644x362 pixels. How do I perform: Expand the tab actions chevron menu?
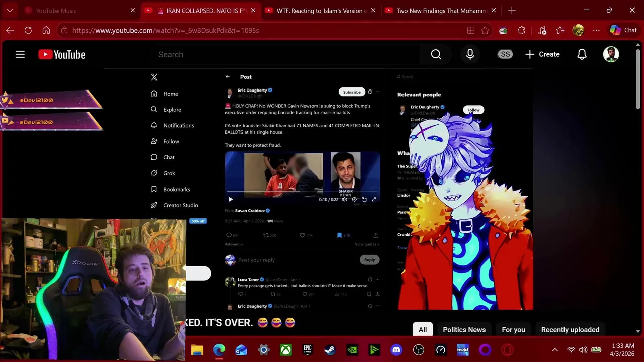tap(10, 10)
